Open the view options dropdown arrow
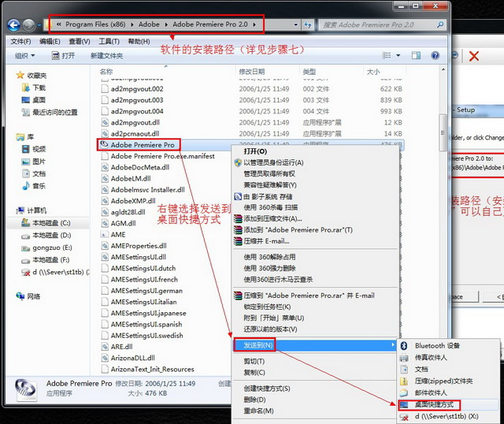 tap(398, 55)
